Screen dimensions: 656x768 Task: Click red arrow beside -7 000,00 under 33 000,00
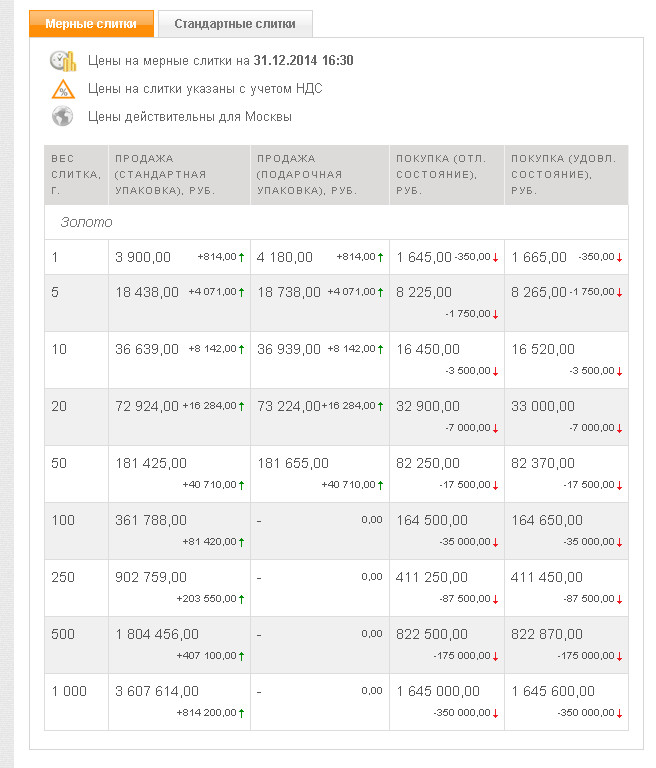[619, 429]
